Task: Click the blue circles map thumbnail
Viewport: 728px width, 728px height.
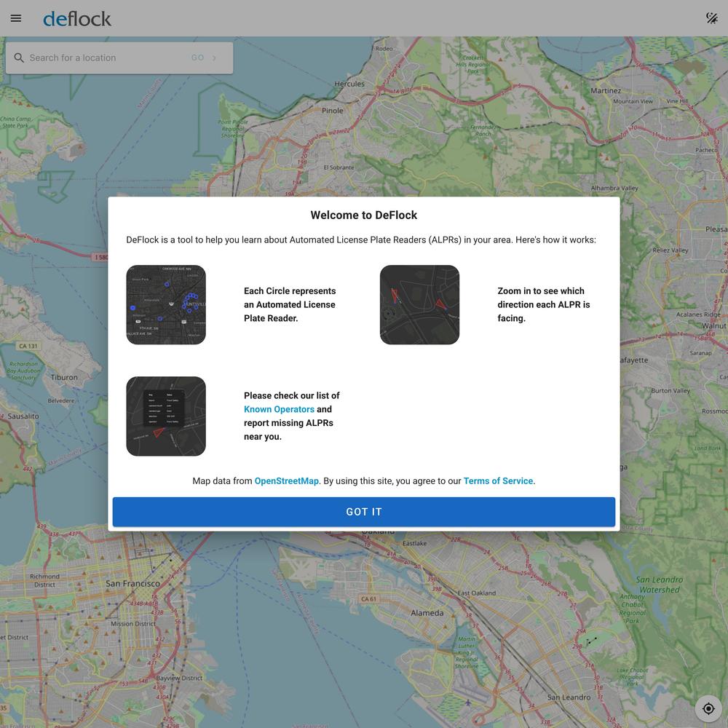Action: point(166,304)
